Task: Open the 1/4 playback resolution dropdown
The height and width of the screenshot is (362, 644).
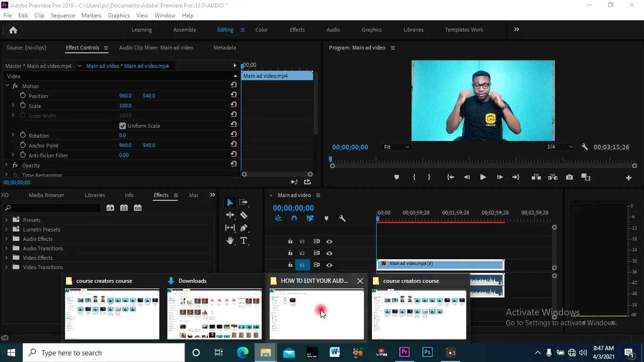Action: (x=559, y=147)
